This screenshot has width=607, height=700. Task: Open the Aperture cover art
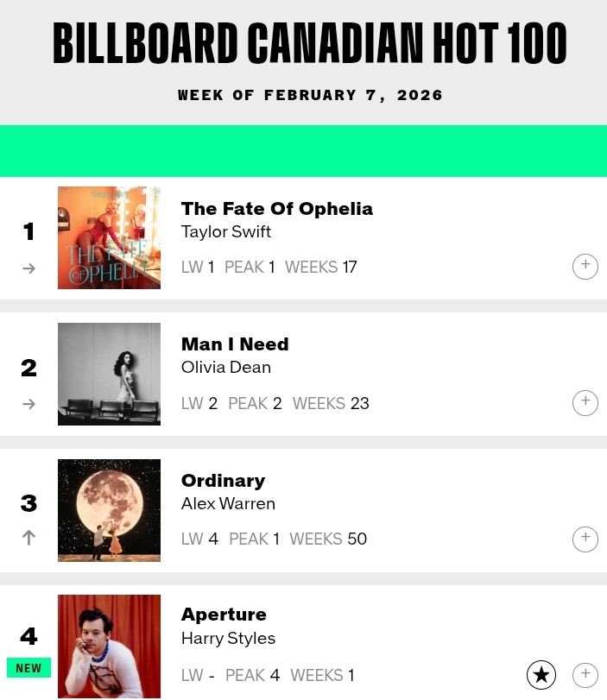point(109,646)
